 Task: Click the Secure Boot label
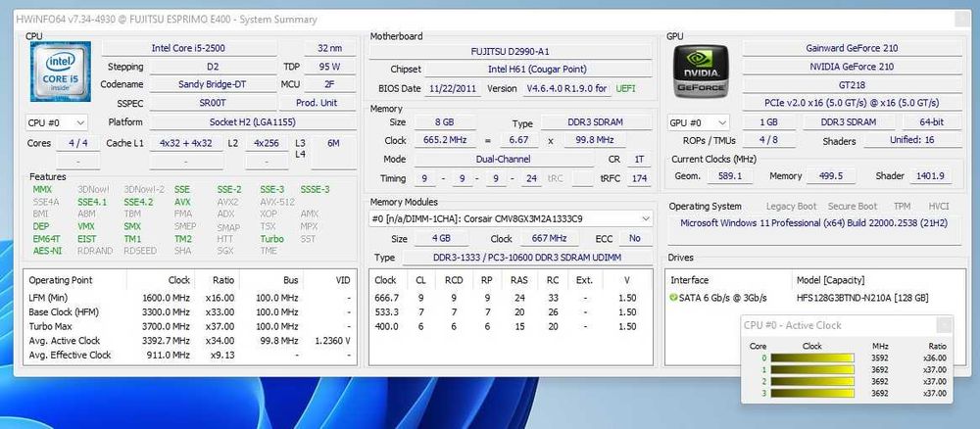coord(853,206)
